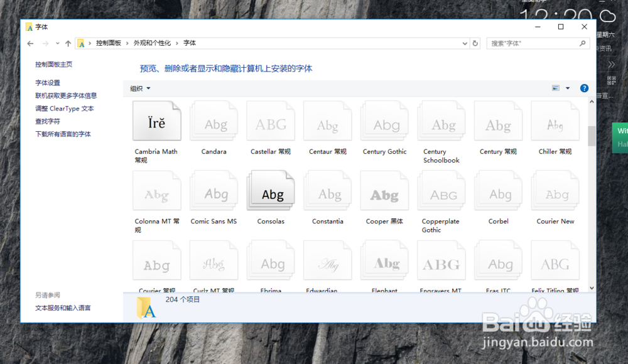Click the search magnifier icon
This screenshot has height=364, width=628.
tap(582, 43)
